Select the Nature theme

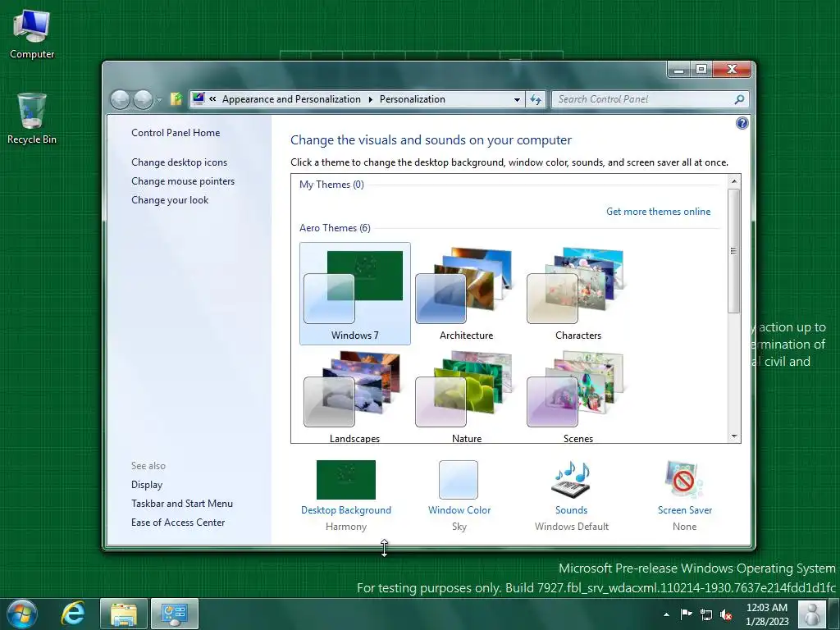466,396
